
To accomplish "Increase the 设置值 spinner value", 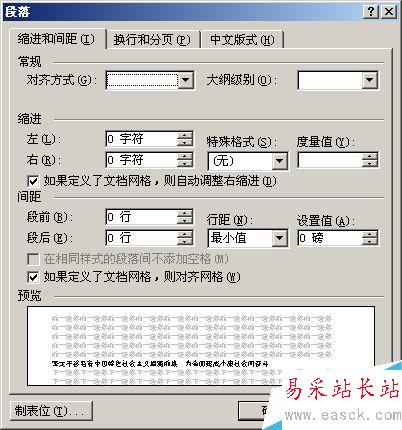I will coord(370,234).
